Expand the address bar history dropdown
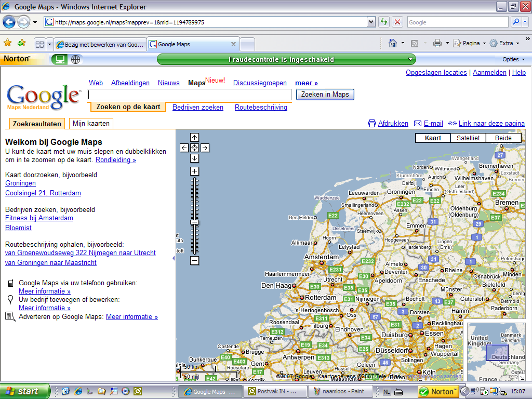 click(371, 22)
